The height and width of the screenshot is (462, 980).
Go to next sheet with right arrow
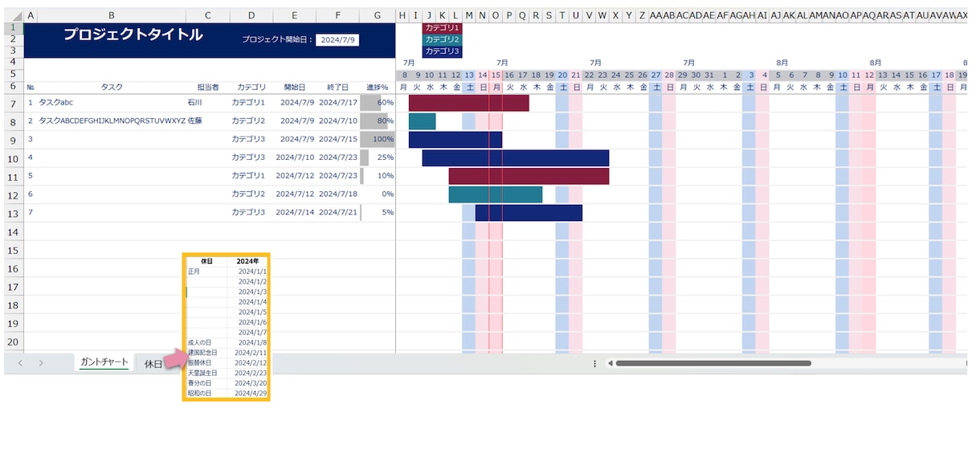(x=41, y=363)
